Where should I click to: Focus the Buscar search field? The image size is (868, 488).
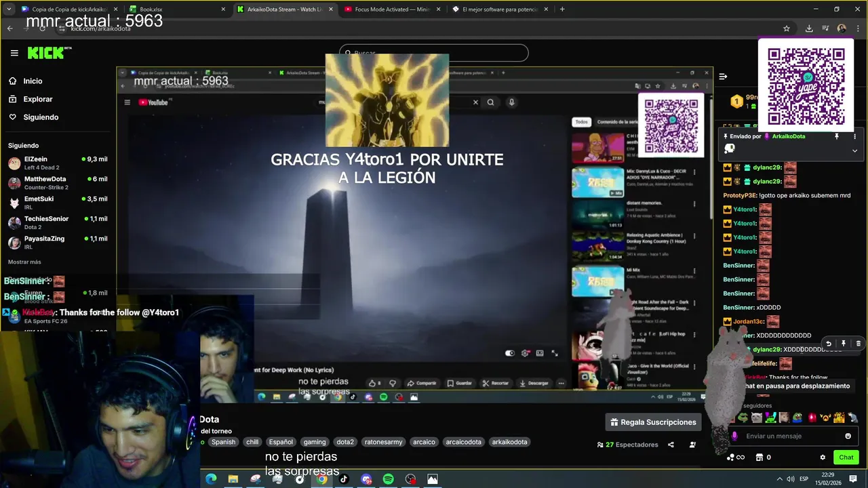(434, 53)
